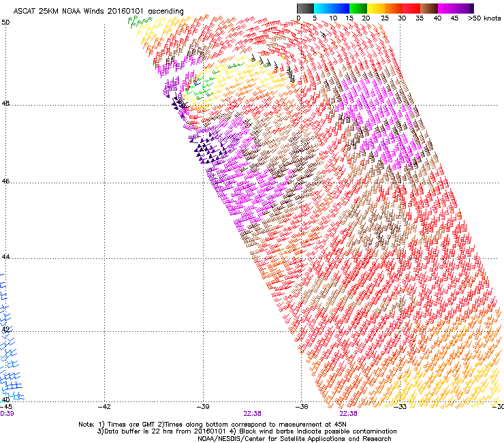
Task: Click the longitude label '-39'
Action: [203, 407]
